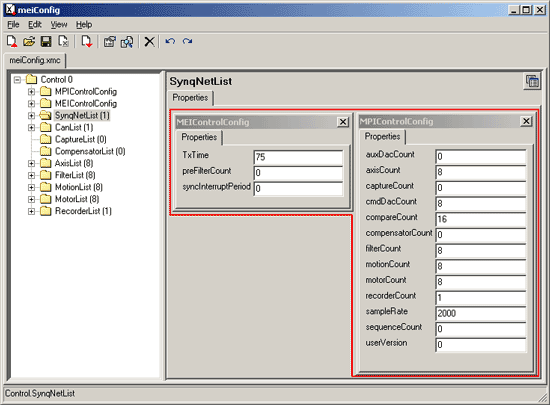Click the motionCount input field
Image resolution: width=550 pixels, height=405 pixels.
(x=481, y=266)
